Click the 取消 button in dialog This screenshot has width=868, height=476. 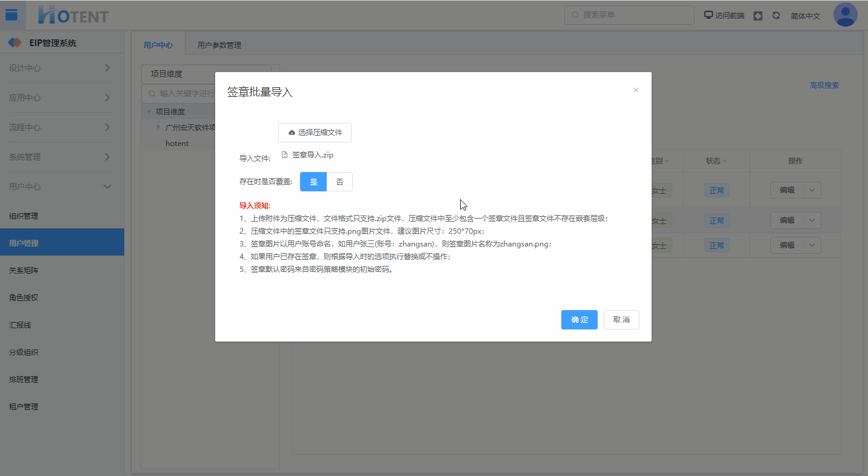[x=621, y=320]
